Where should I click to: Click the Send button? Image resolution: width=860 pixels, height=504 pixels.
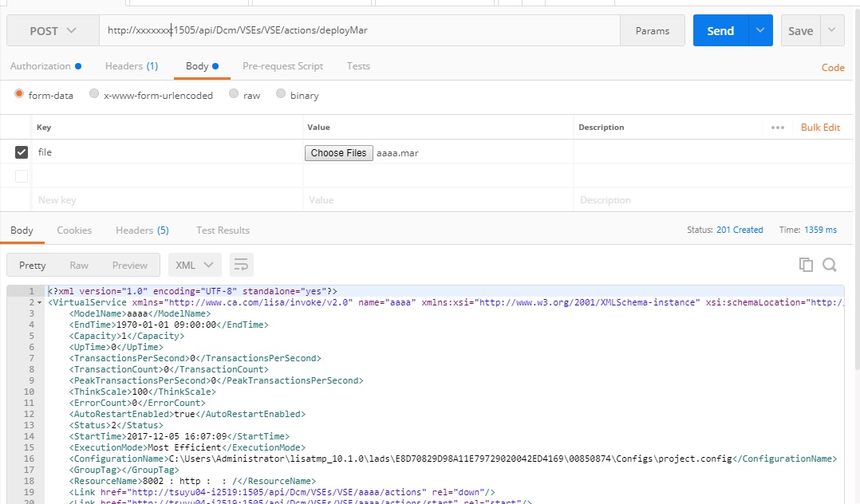pos(720,30)
